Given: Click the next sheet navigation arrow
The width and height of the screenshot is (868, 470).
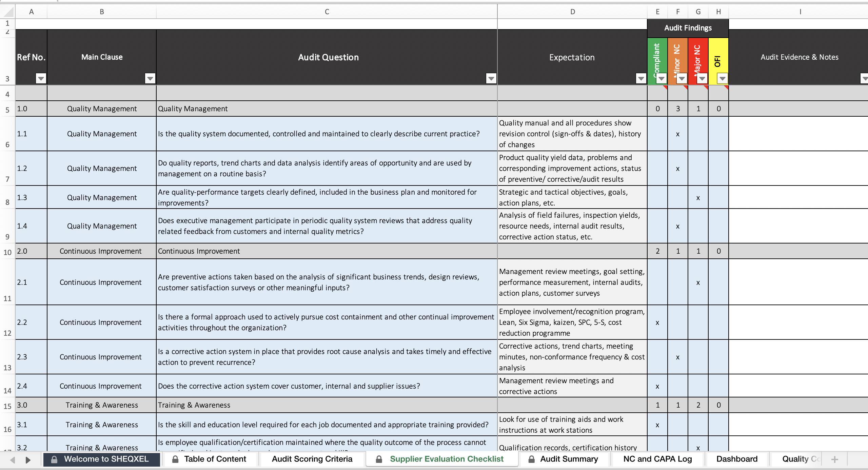Looking at the screenshot, I should (x=28, y=460).
